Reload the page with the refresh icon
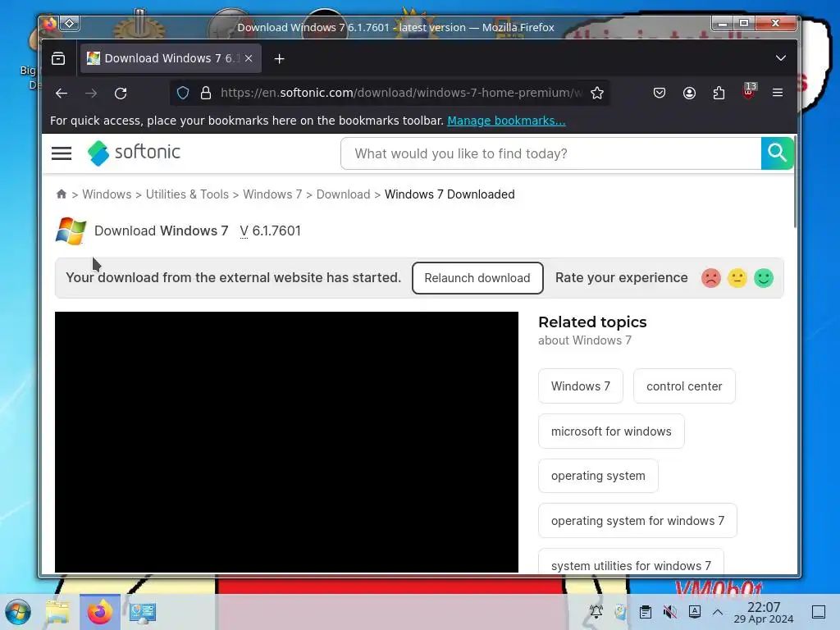The height and width of the screenshot is (630, 840). tap(121, 94)
